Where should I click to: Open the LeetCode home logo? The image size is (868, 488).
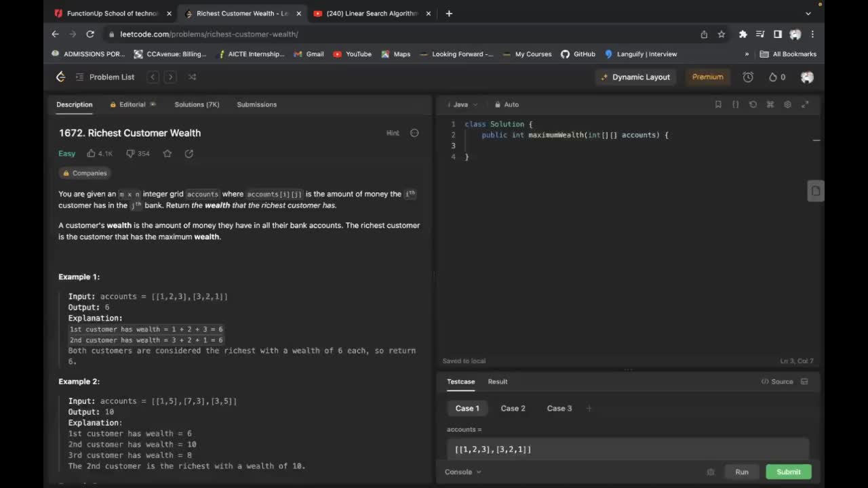(60, 77)
